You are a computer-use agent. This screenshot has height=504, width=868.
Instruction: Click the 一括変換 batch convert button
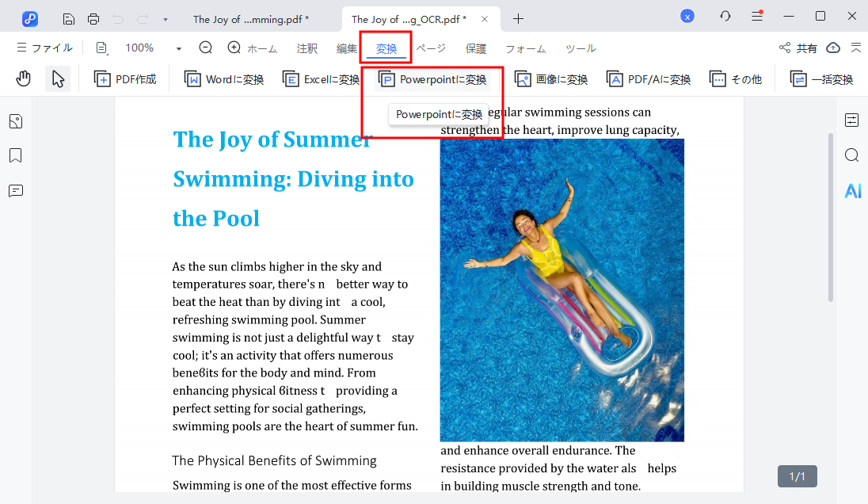click(x=822, y=79)
